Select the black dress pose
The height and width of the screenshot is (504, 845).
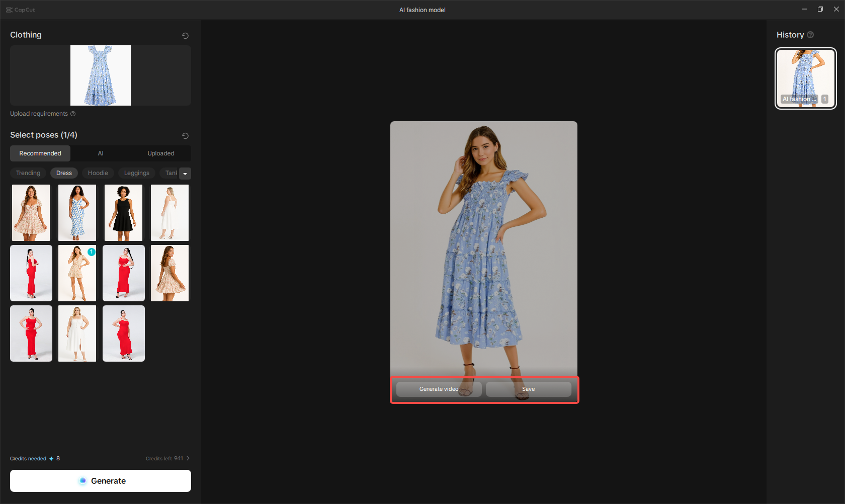123,212
